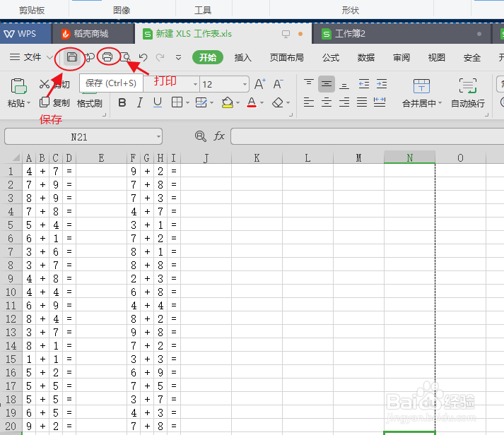
Task: Click the insert function fx icon
Action: (219, 136)
